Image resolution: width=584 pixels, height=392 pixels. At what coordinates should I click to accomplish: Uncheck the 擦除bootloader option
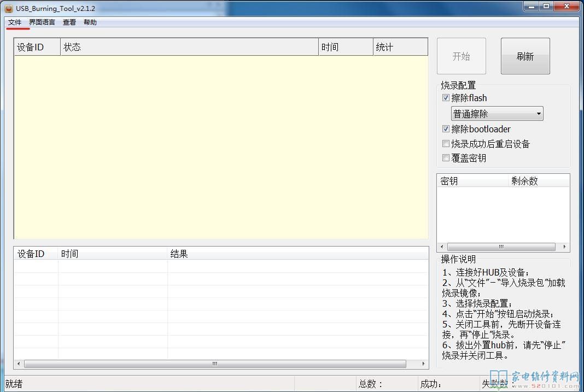click(446, 129)
